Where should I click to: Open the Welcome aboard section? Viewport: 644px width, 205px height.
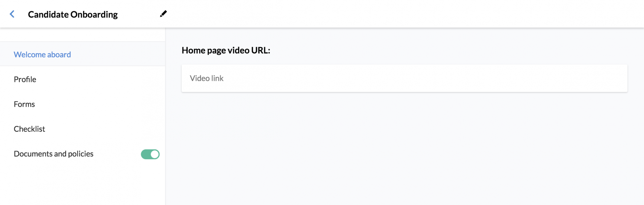point(42,54)
